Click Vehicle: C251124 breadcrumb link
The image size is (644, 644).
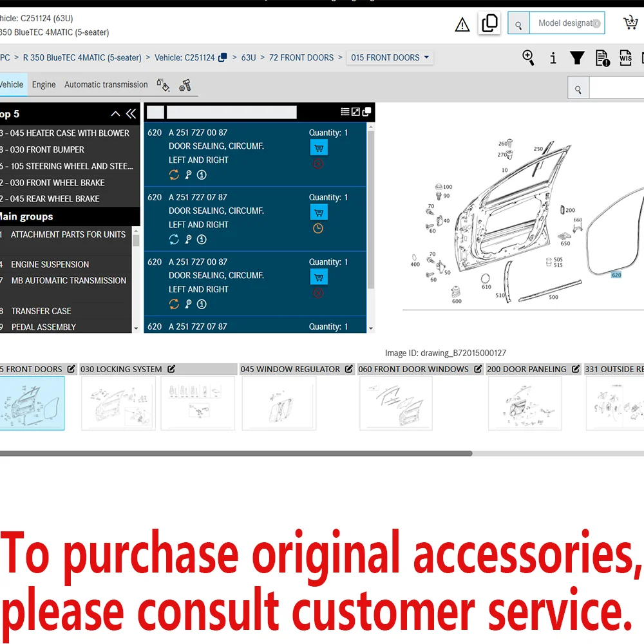click(x=184, y=57)
